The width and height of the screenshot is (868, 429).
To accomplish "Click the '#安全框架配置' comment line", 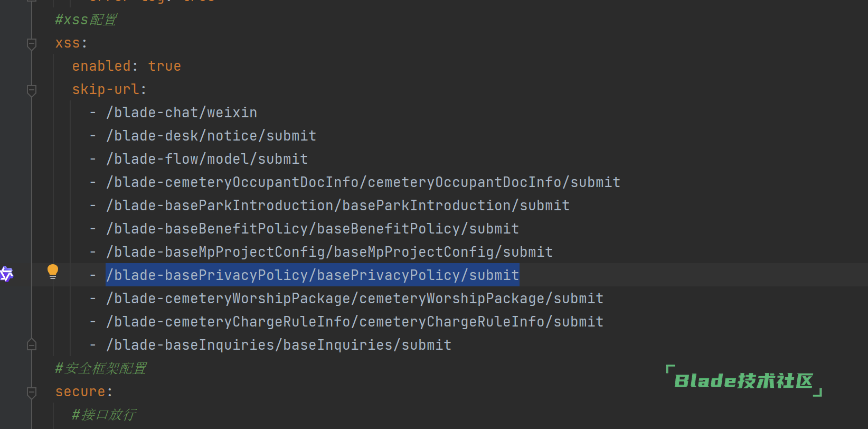I will [x=101, y=369].
